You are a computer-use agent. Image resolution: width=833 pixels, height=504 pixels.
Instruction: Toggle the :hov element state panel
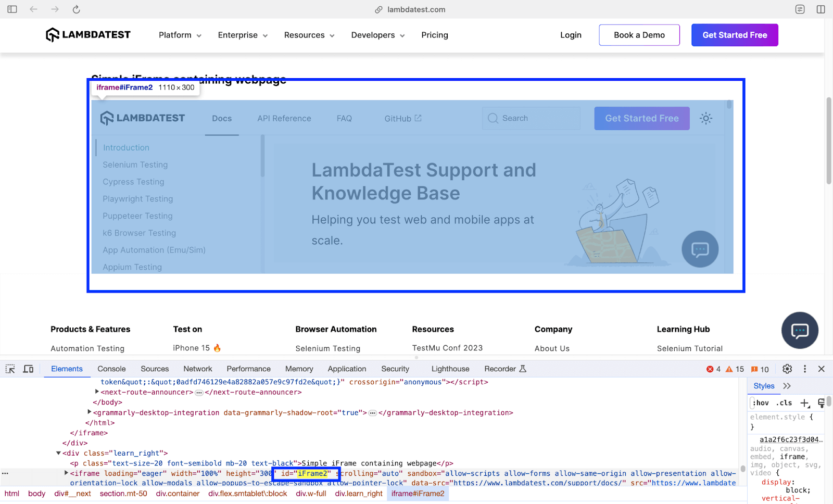761,403
